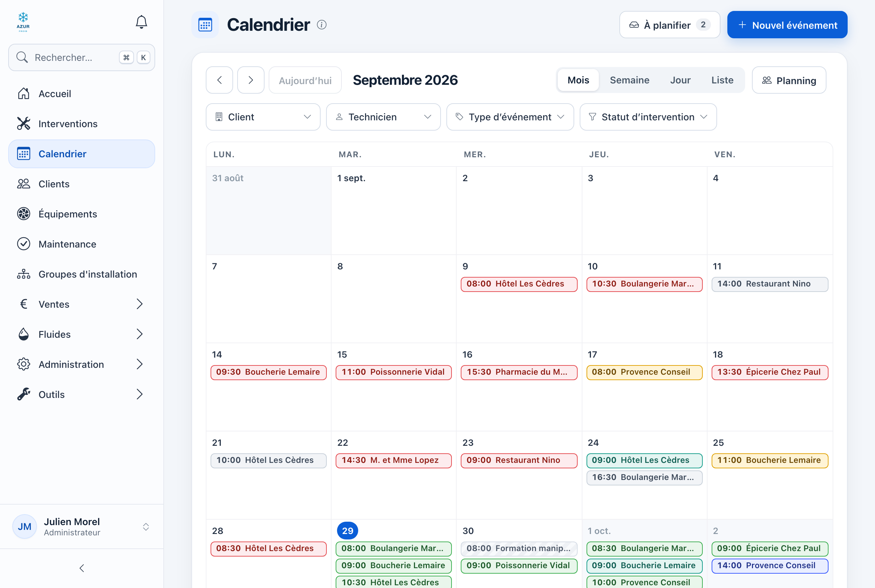Click the Accueil house icon
The image size is (875, 588).
[24, 93]
